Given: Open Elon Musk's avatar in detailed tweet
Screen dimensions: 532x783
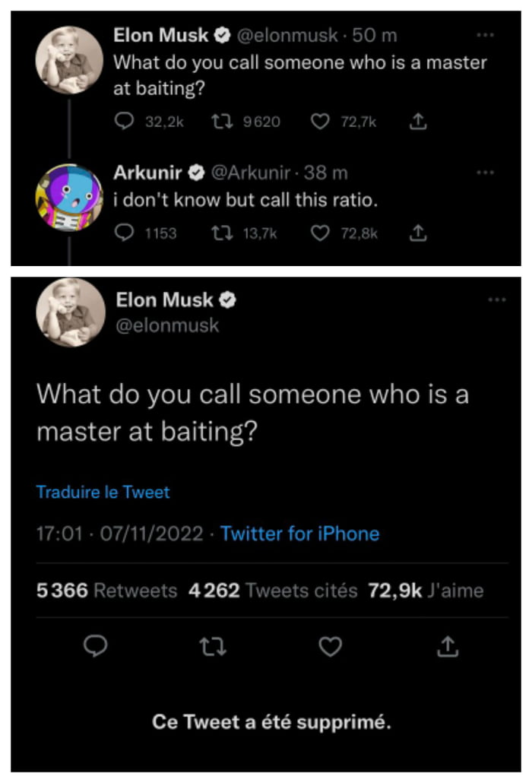Looking at the screenshot, I should 70,312.
